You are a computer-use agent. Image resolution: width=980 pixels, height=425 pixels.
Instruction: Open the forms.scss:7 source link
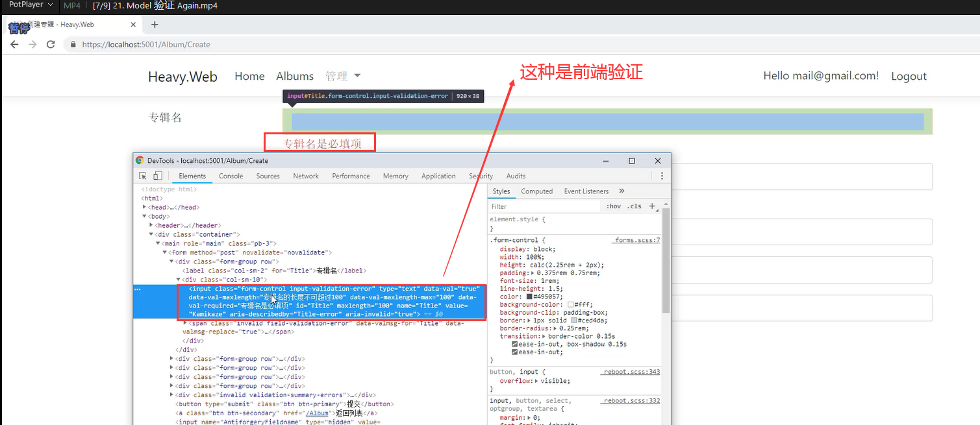click(x=636, y=240)
